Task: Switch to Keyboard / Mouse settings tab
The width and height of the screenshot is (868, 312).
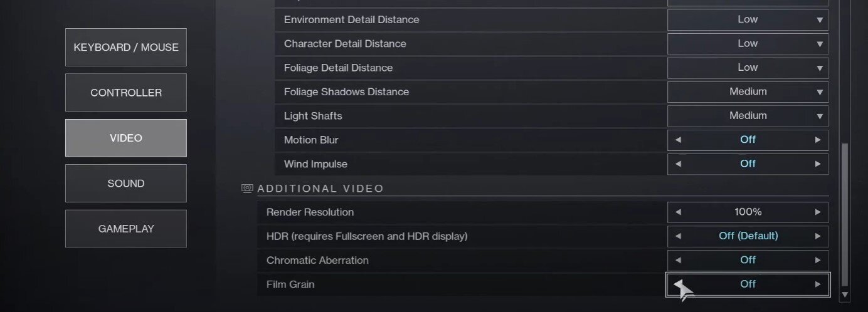Action: coord(126,48)
